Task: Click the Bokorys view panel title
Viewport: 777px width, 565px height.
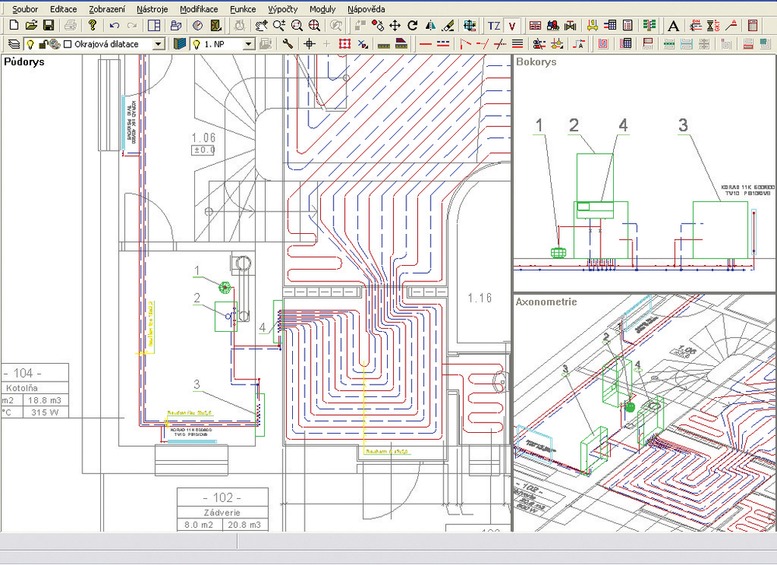Action: [538, 62]
